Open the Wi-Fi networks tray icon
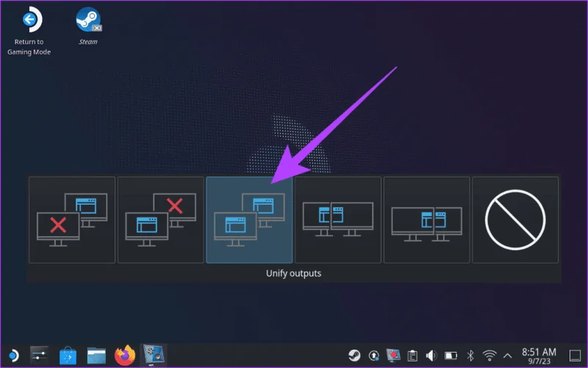Viewport: 588px width, 368px height. click(490, 355)
